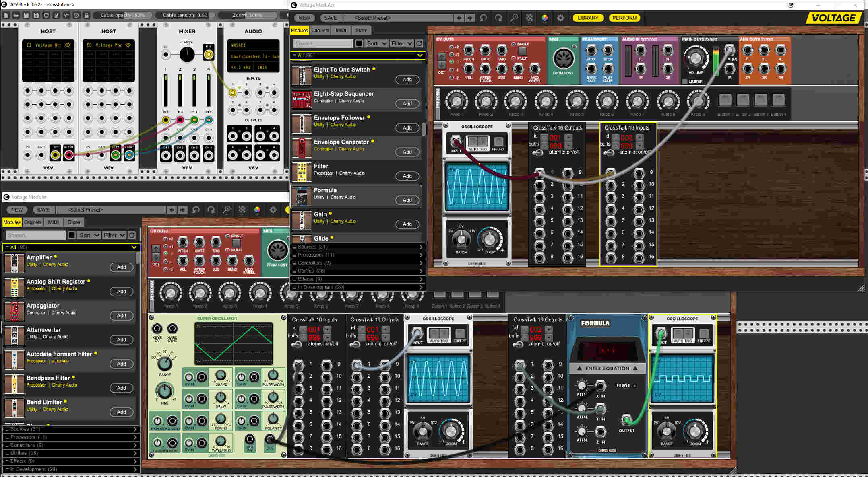
Task: Open settings gear in lower Voltage Modular toolbar
Action: [x=273, y=210]
